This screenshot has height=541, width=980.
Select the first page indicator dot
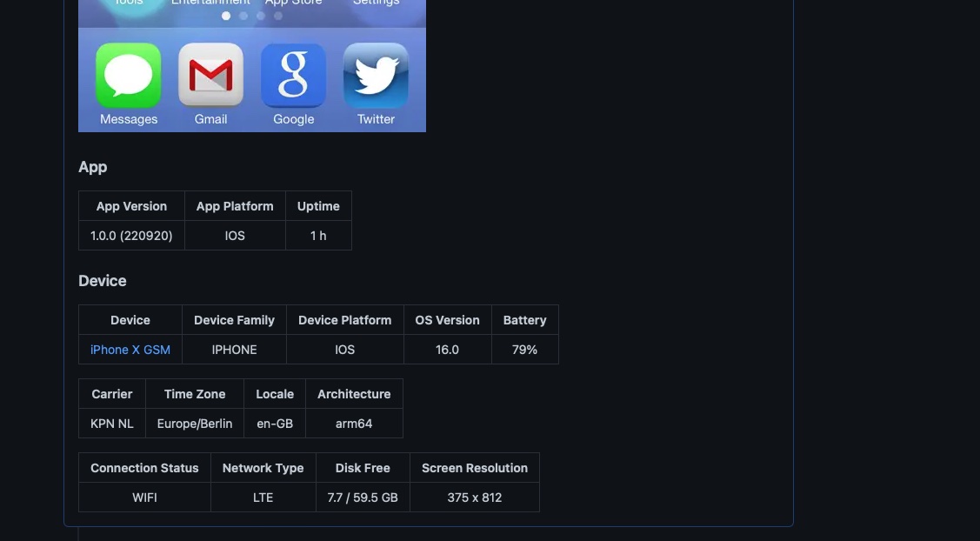226,16
